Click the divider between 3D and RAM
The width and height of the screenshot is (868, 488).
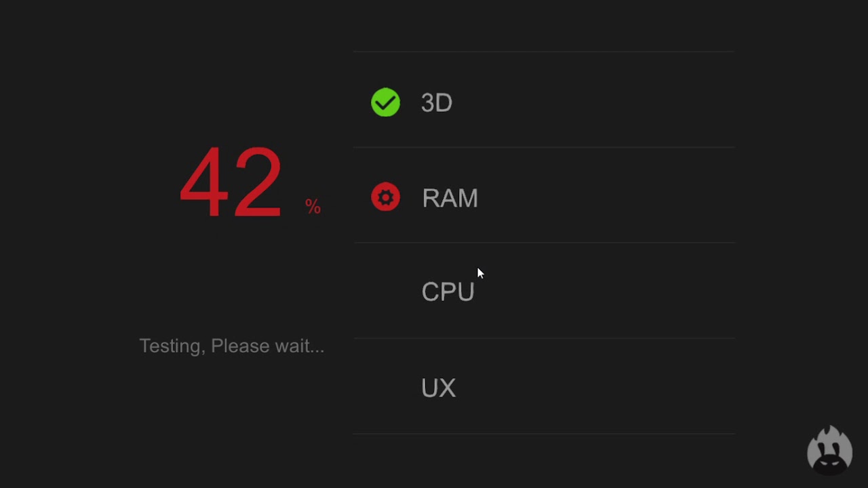(x=544, y=147)
